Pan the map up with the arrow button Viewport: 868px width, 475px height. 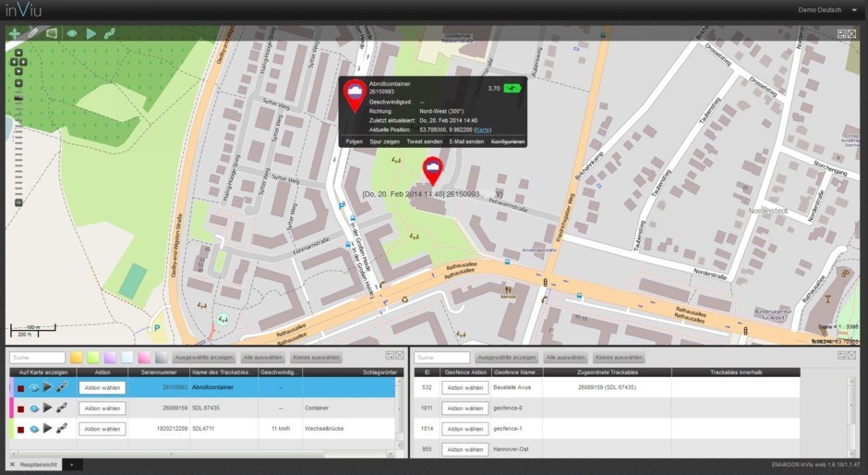coord(18,53)
